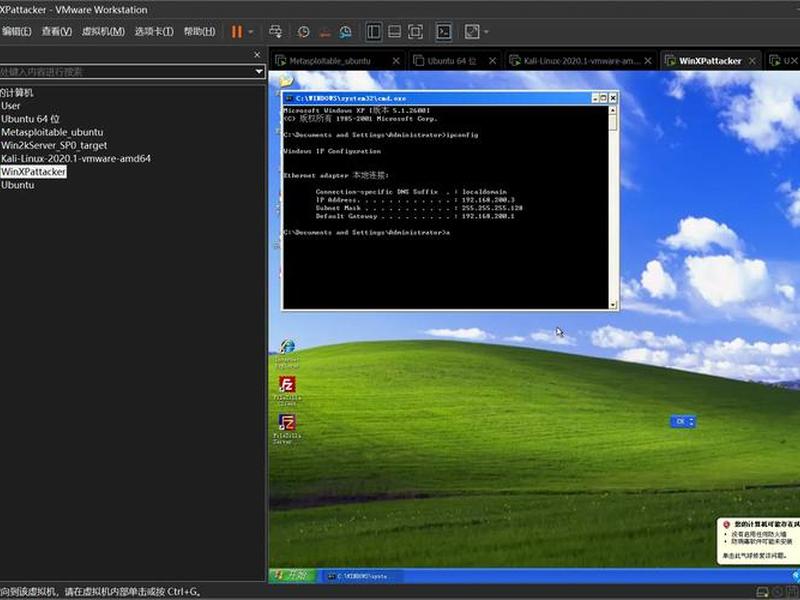
Task: Click the XP Start button
Action: [293, 576]
